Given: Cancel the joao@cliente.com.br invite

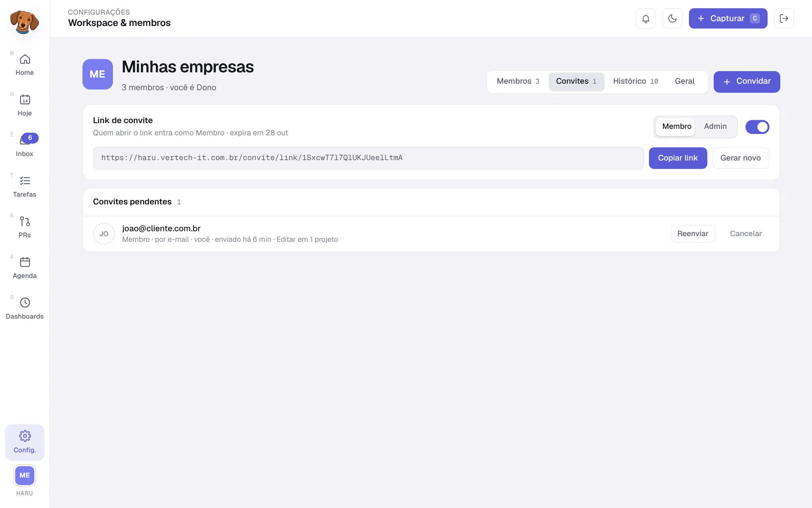Looking at the screenshot, I should click(x=746, y=234).
